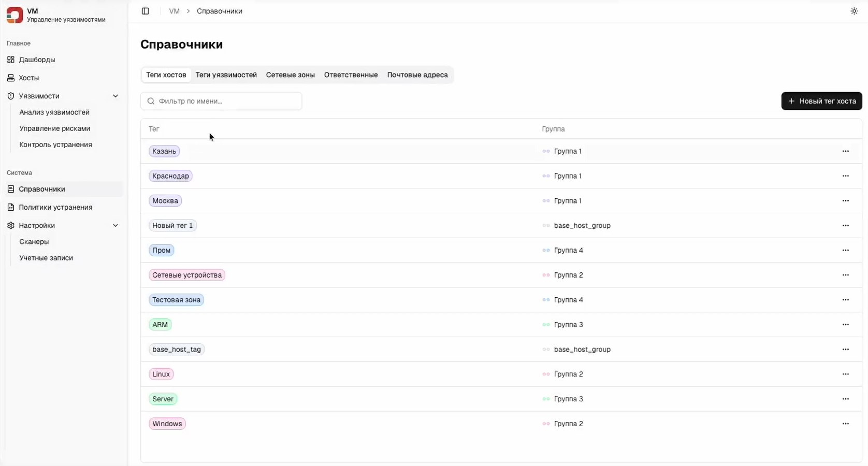Viewport: 868px width, 466px height.
Task: Open Анализ уязвимостей submenu item
Action: click(x=54, y=112)
